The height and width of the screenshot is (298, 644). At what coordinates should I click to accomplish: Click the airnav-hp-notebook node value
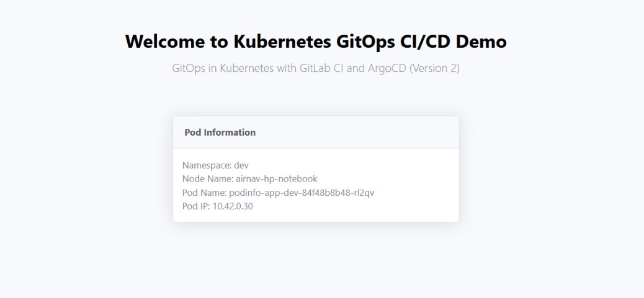point(276,179)
